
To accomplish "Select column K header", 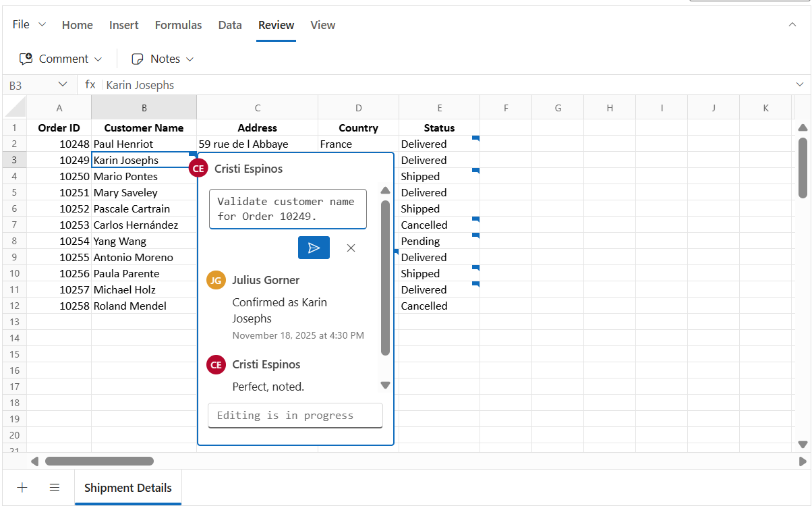I will pos(765,108).
